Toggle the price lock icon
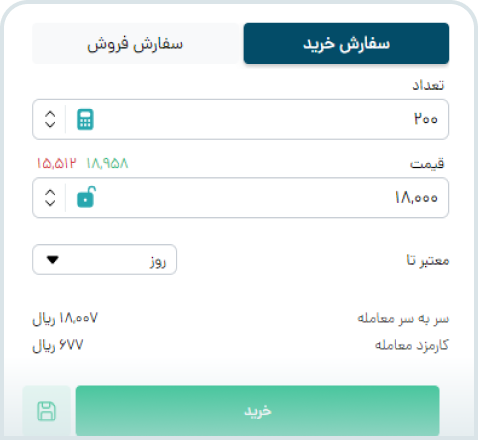 (x=86, y=197)
